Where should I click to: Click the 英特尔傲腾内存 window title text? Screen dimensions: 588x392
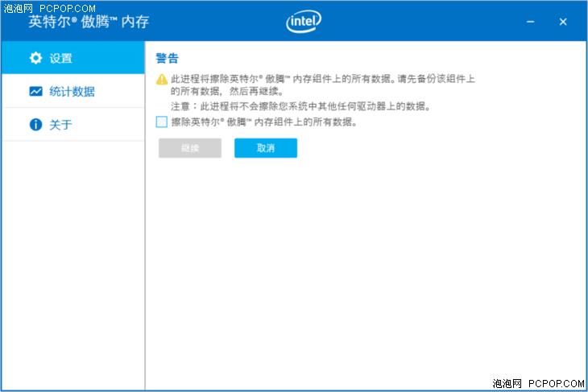coord(89,22)
